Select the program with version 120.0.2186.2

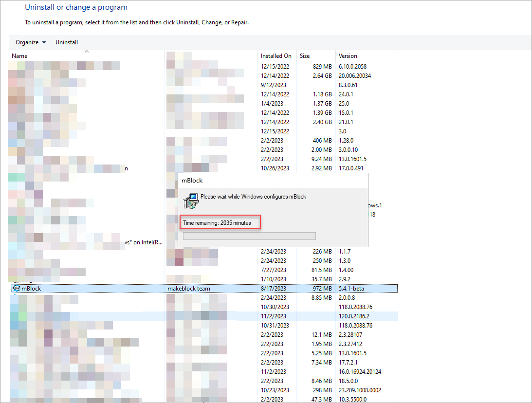point(355,316)
